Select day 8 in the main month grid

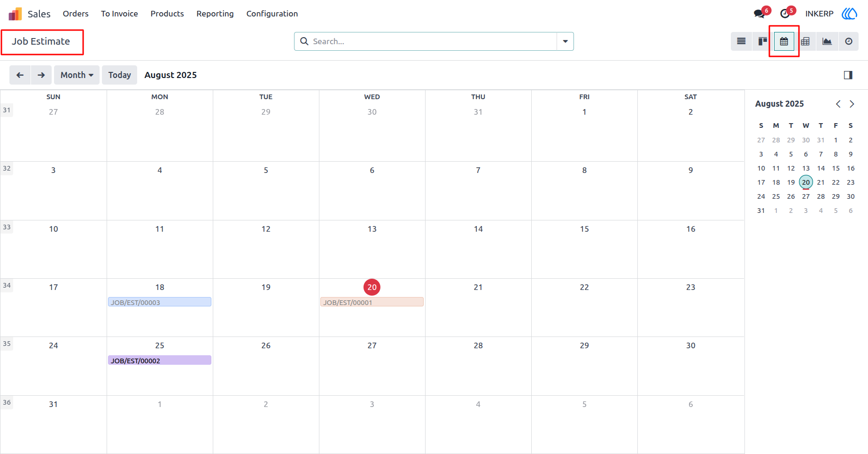point(584,170)
